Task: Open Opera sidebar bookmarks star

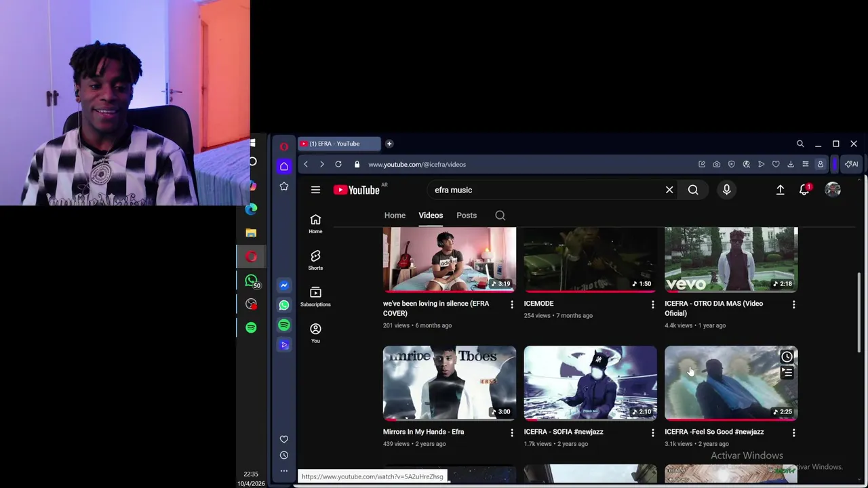Action: (x=284, y=186)
